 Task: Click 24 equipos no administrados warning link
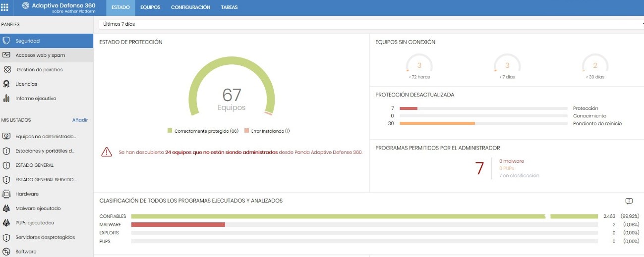click(221, 152)
